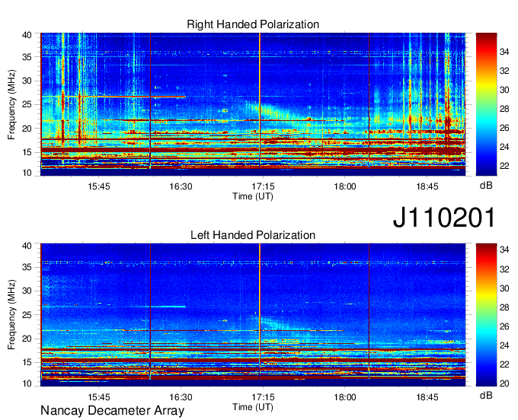Click 10 MHz tick on Right Handed frequency axis
This screenshot has width=518, height=420.
[x=27, y=173]
